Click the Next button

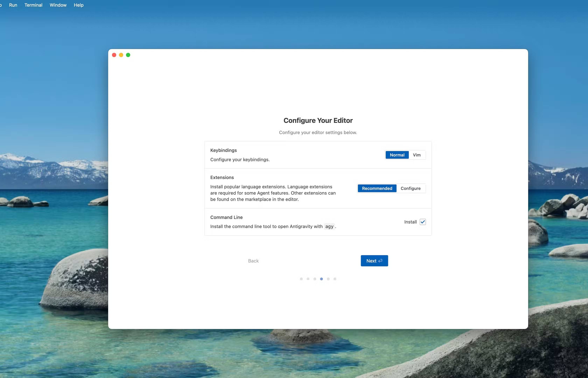(374, 261)
